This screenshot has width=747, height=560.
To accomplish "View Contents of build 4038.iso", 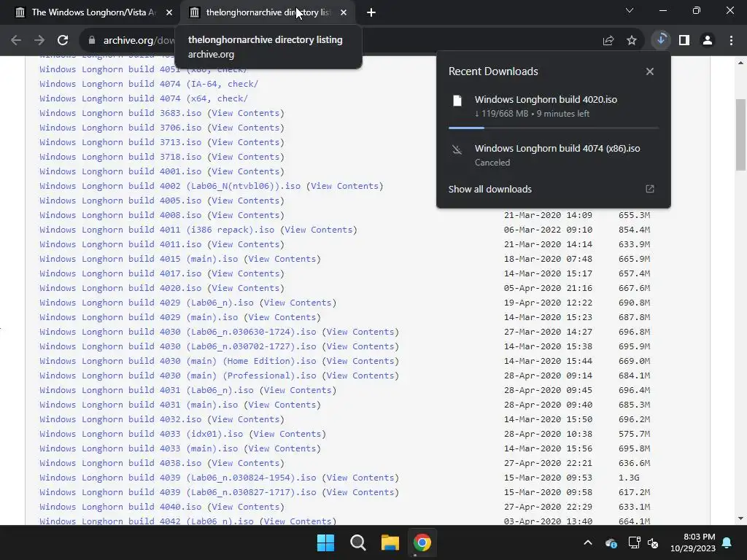I will [x=245, y=463].
